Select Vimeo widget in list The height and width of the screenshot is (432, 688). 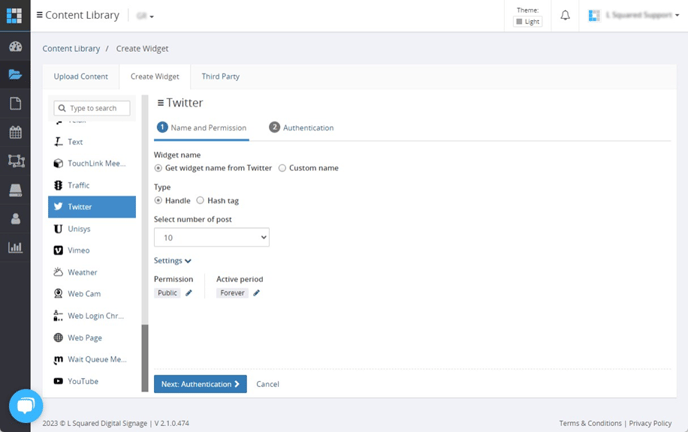coord(92,250)
